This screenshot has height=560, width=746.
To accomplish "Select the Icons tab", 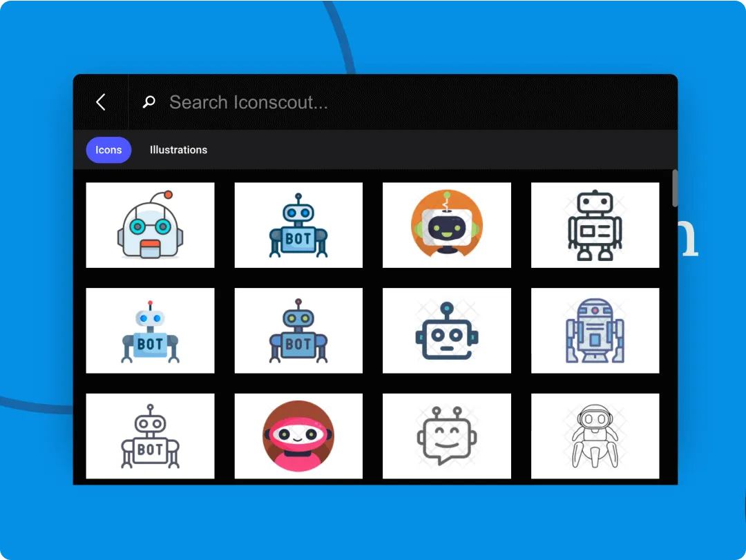I will (108, 150).
